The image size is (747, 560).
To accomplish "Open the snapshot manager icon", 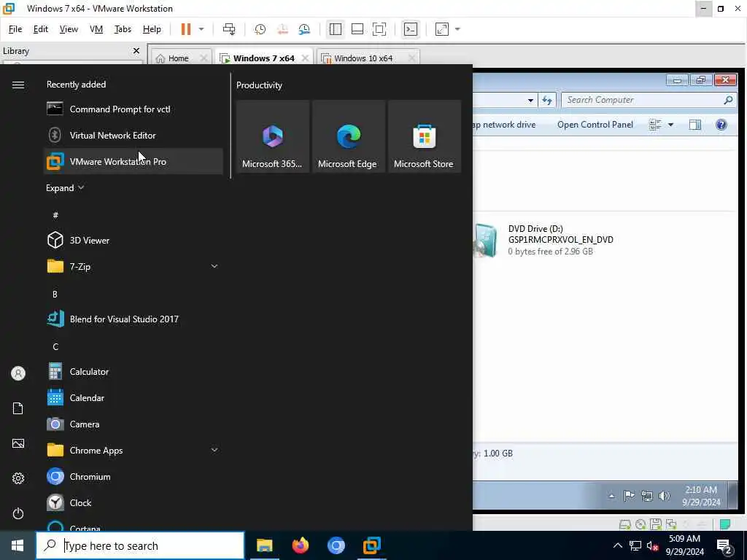I will (x=304, y=29).
